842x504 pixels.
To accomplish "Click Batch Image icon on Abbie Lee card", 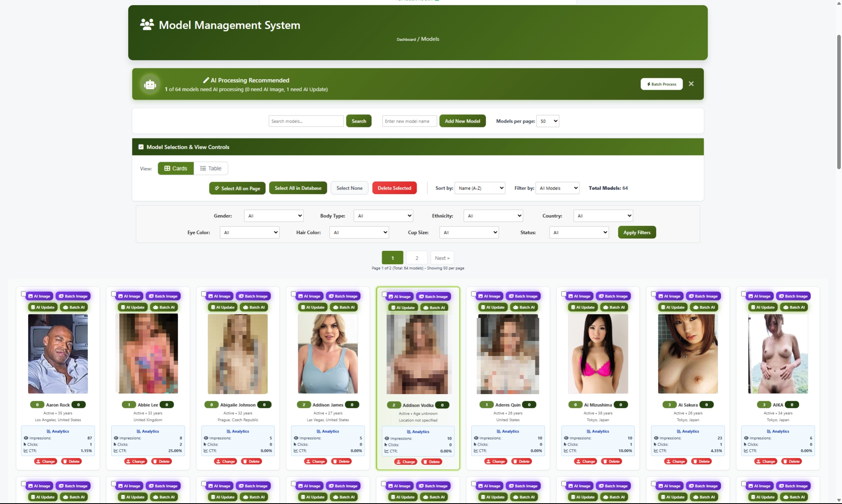I will pos(151,296).
